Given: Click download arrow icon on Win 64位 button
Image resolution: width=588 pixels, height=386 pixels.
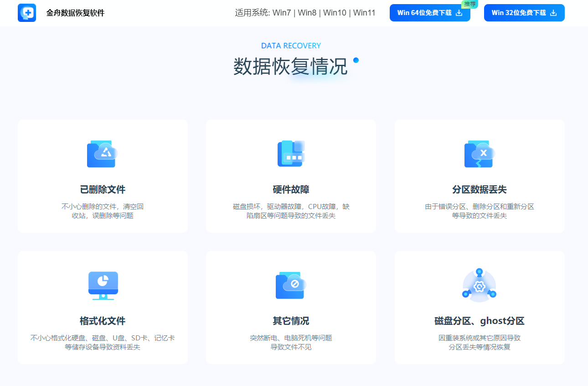Looking at the screenshot, I should click(459, 13).
